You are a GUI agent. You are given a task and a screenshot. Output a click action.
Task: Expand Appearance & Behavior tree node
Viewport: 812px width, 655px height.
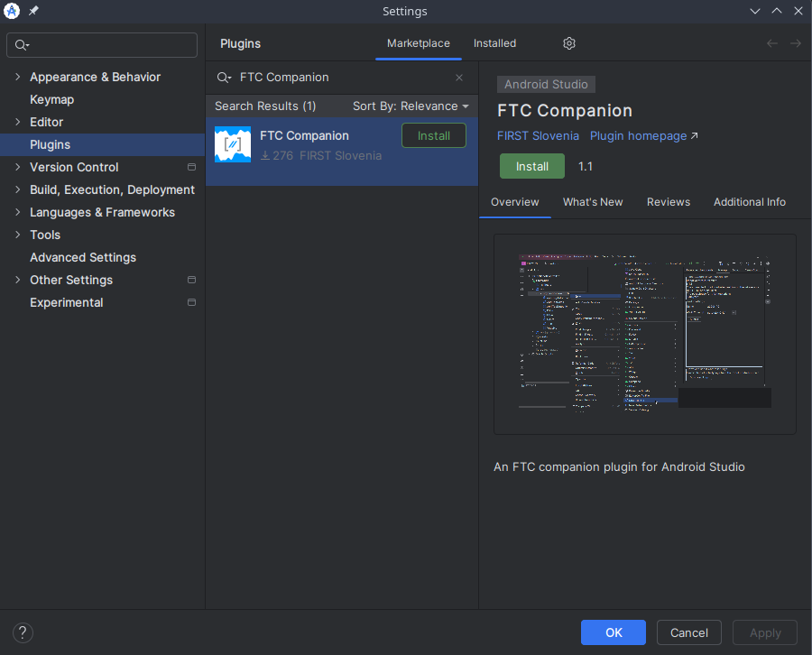tap(18, 78)
